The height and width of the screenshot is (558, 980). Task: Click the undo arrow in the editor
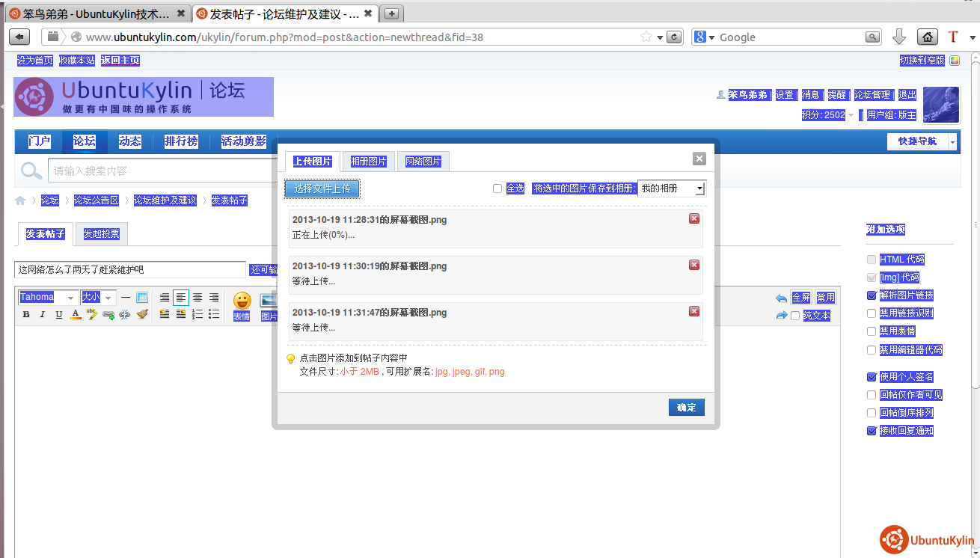pos(781,298)
